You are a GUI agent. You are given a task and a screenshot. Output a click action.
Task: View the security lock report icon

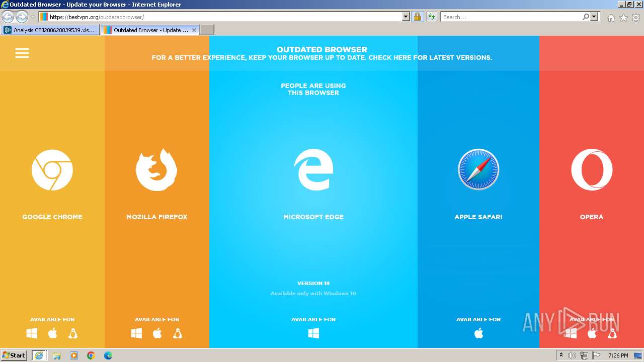[417, 17]
